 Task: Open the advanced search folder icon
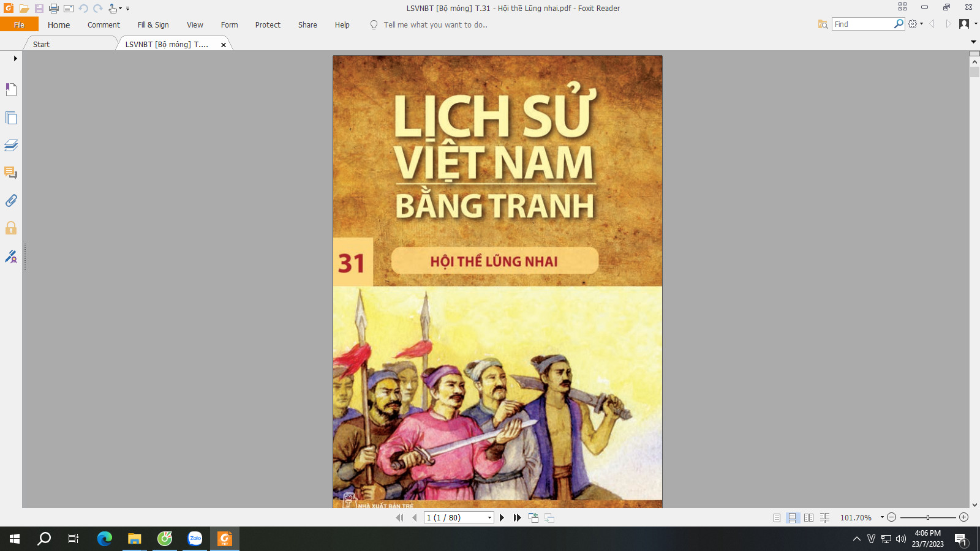[823, 24]
